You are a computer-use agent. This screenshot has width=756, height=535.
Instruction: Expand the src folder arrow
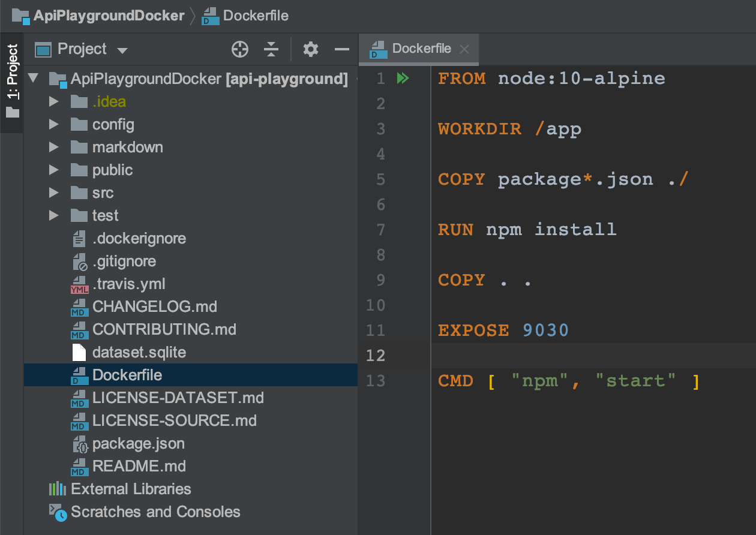point(54,193)
